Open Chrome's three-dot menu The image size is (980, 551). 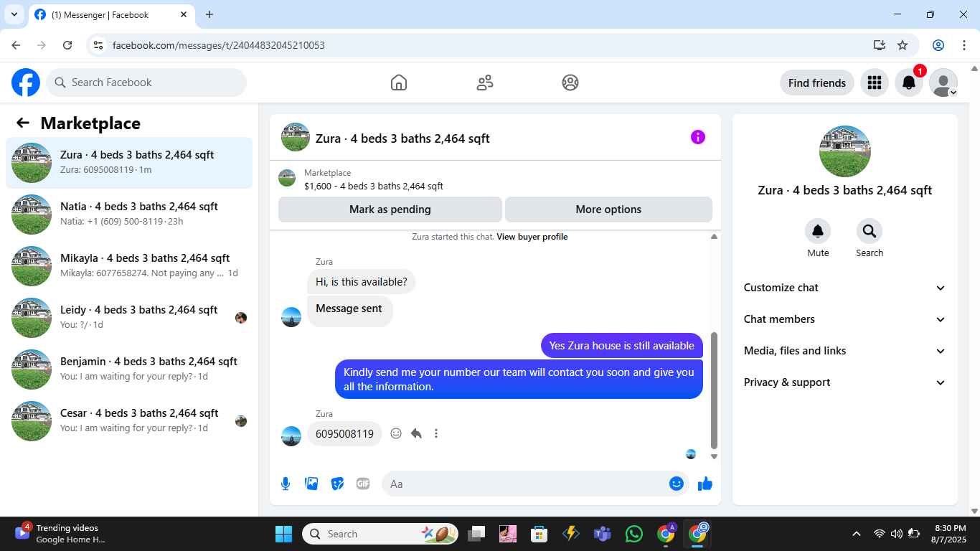(x=964, y=45)
